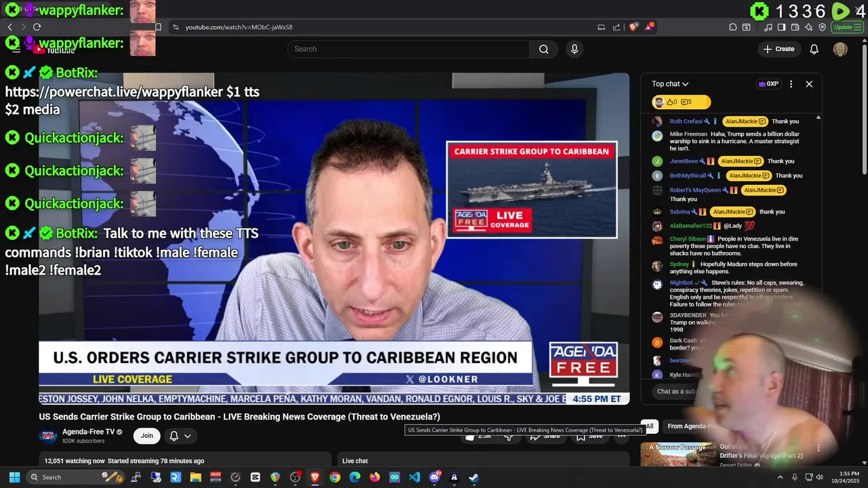Click the browser address bar URL
This screenshot has width=868, height=488.
pos(239,27)
